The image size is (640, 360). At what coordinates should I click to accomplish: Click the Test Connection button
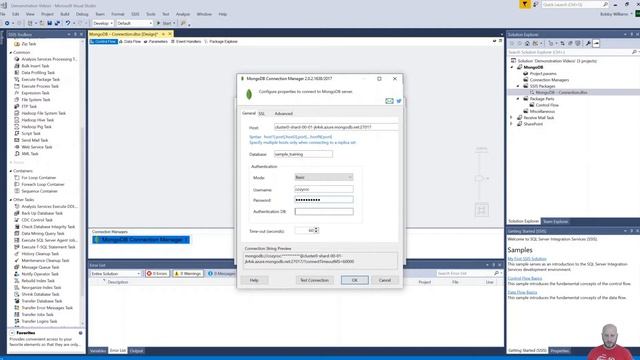click(314, 280)
